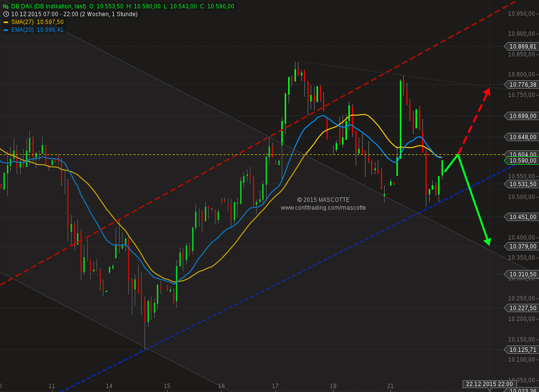Click the 10.800,00 axis label
Image resolution: width=539 pixels, height=392 pixels.
(522, 74)
